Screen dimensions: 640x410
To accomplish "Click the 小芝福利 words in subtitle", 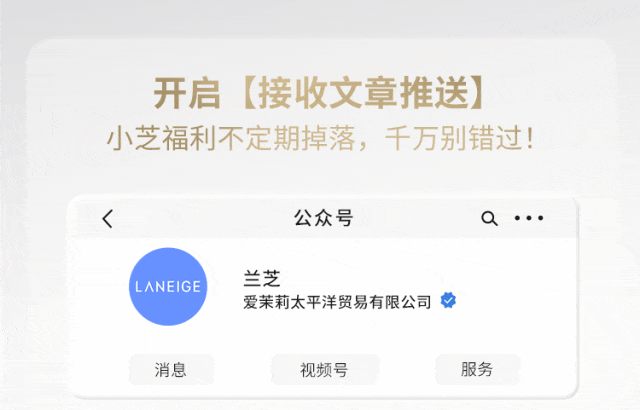I will point(161,138).
